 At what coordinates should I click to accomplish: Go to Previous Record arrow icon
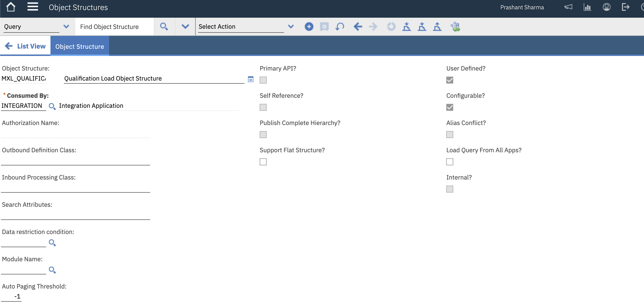358,27
